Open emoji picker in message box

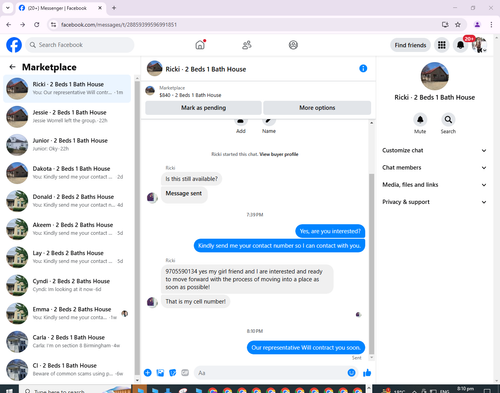[x=351, y=373]
